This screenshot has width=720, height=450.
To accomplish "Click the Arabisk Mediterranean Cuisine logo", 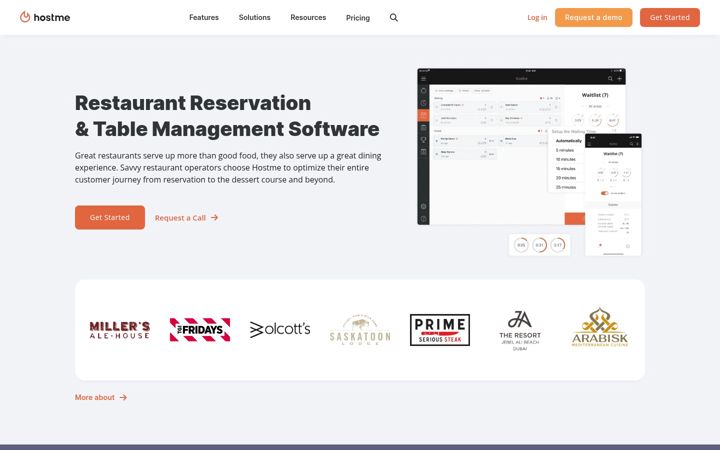I will coord(600,327).
